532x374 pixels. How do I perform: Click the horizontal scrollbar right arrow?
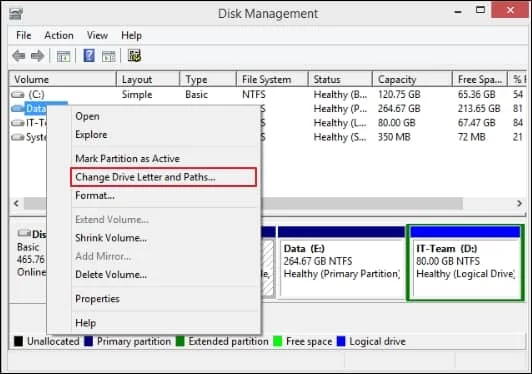point(519,203)
